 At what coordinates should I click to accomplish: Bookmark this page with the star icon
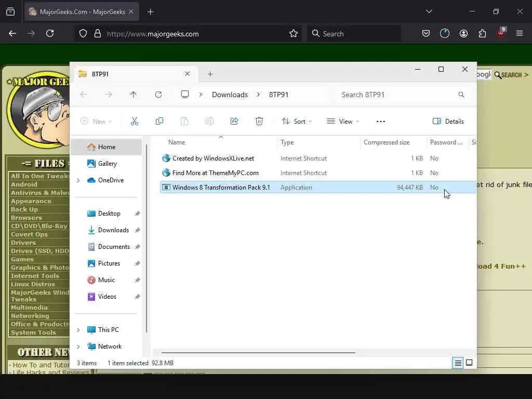[x=294, y=33]
